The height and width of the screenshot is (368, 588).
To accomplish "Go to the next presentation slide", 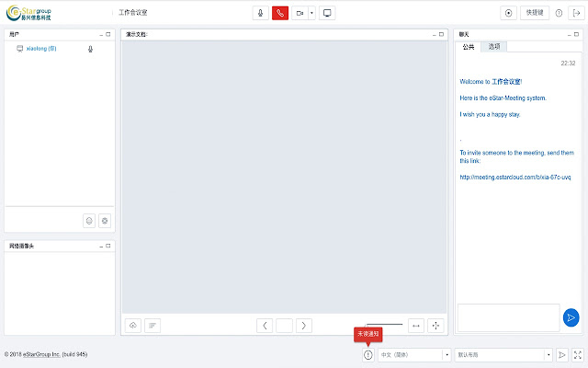I will pyautogui.click(x=304, y=326).
